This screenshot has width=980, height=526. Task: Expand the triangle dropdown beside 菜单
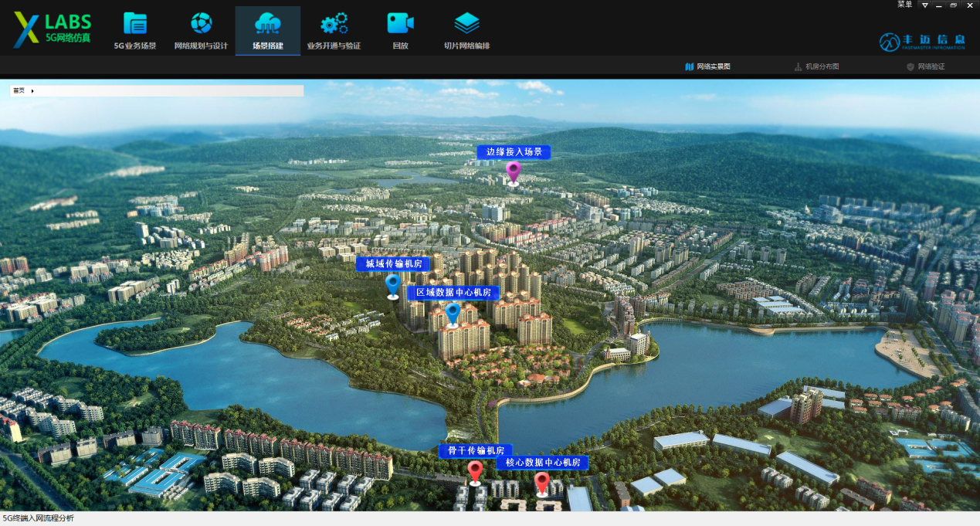(x=924, y=5)
